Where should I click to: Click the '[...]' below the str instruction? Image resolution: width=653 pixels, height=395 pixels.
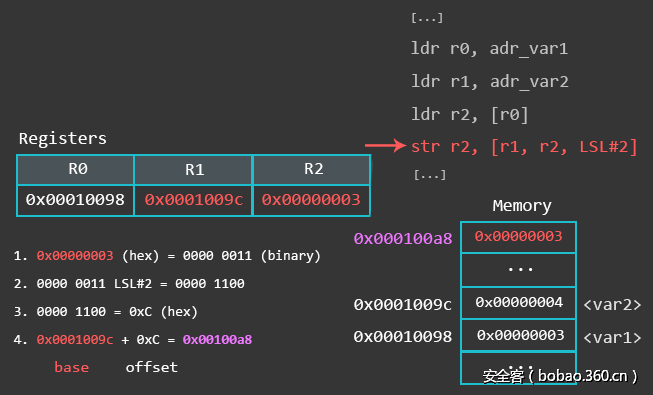[x=430, y=175]
